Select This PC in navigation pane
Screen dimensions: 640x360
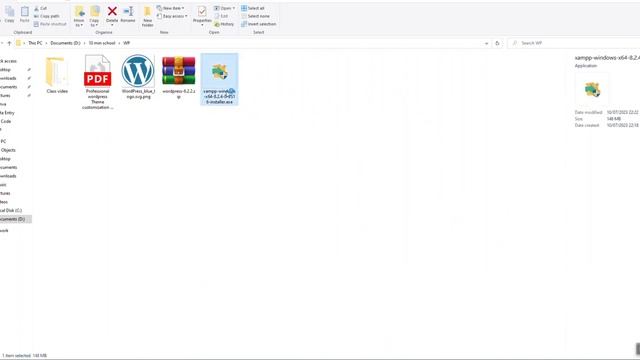pyautogui.click(x=3, y=141)
